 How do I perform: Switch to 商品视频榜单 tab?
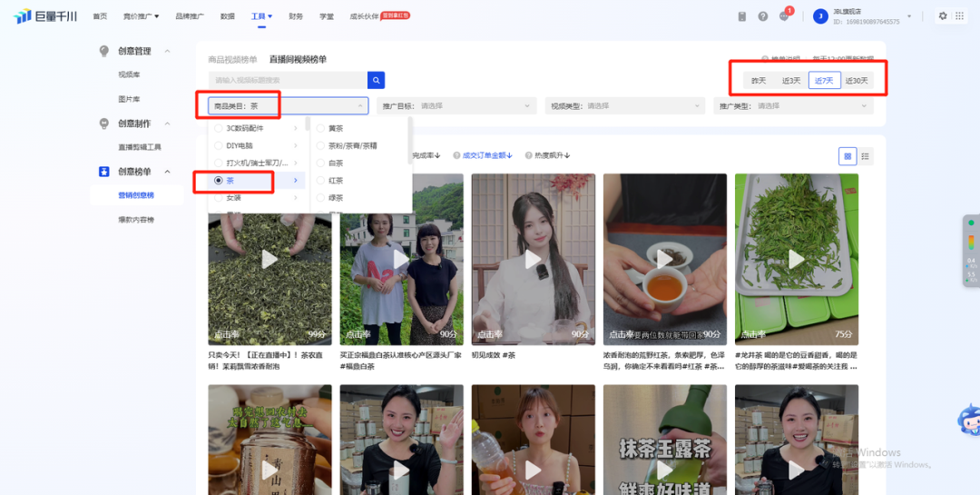pyautogui.click(x=232, y=59)
